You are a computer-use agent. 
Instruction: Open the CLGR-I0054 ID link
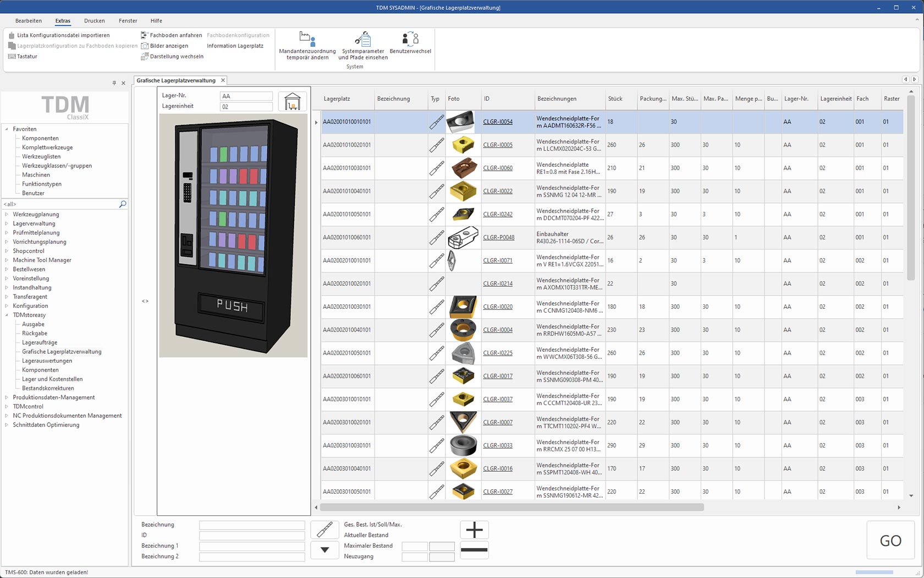[498, 122]
